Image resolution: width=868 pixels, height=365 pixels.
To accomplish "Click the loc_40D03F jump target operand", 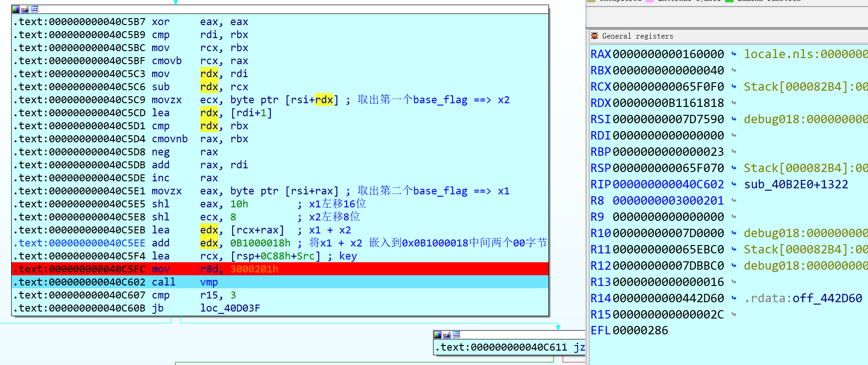I will click(x=230, y=308).
